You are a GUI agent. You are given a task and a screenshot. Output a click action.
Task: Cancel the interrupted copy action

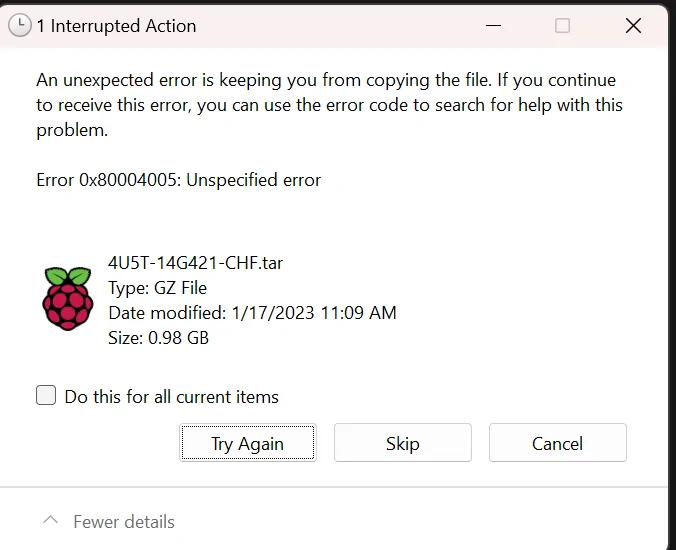click(557, 443)
